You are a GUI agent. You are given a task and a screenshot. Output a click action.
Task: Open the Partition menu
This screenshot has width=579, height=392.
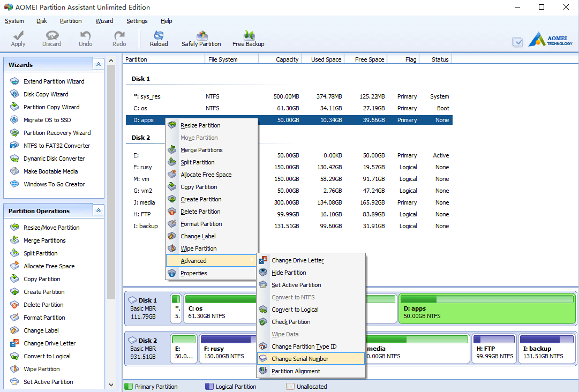point(71,21)
